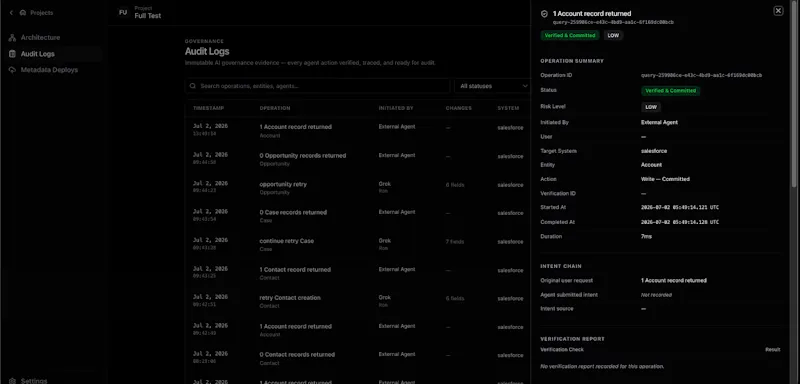Click the Result column label in Verification Report

[x=772, y=349]
